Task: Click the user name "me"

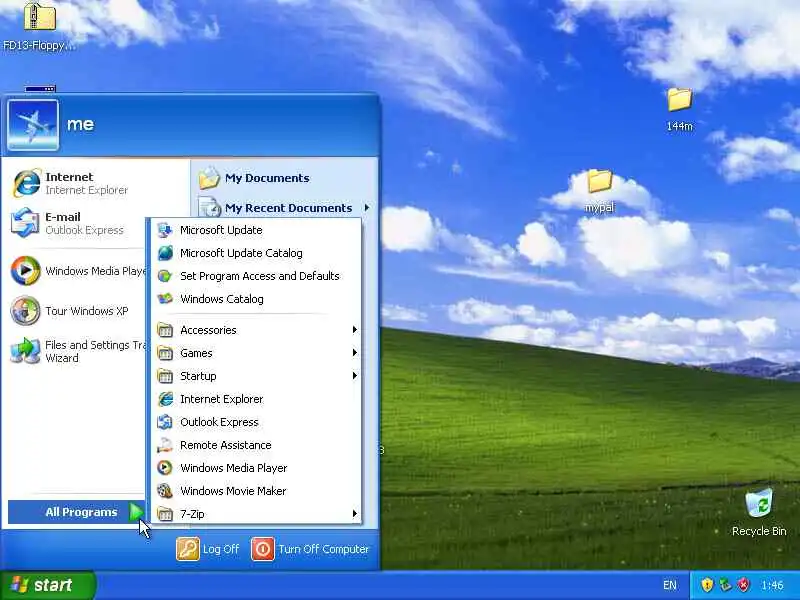Action: (80, 124)
